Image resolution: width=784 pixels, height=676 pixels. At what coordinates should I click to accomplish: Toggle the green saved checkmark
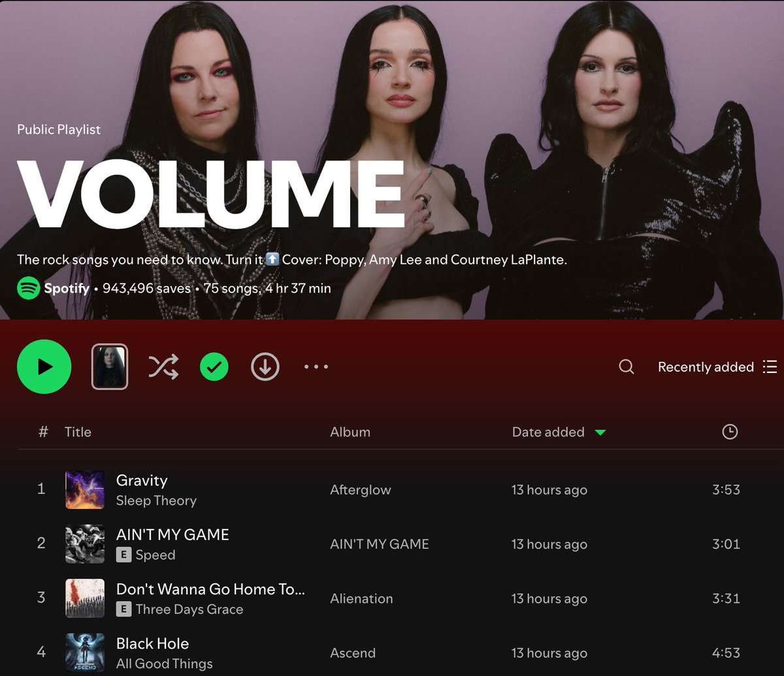[214, 367]
